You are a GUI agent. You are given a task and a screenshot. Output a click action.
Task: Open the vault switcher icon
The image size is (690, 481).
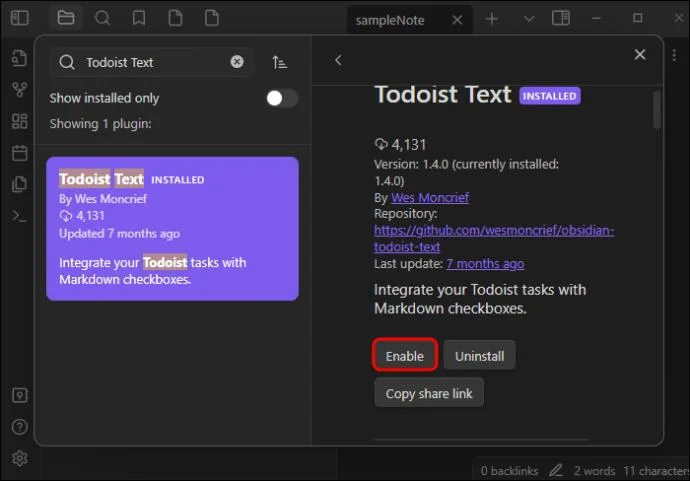point(19,395)
